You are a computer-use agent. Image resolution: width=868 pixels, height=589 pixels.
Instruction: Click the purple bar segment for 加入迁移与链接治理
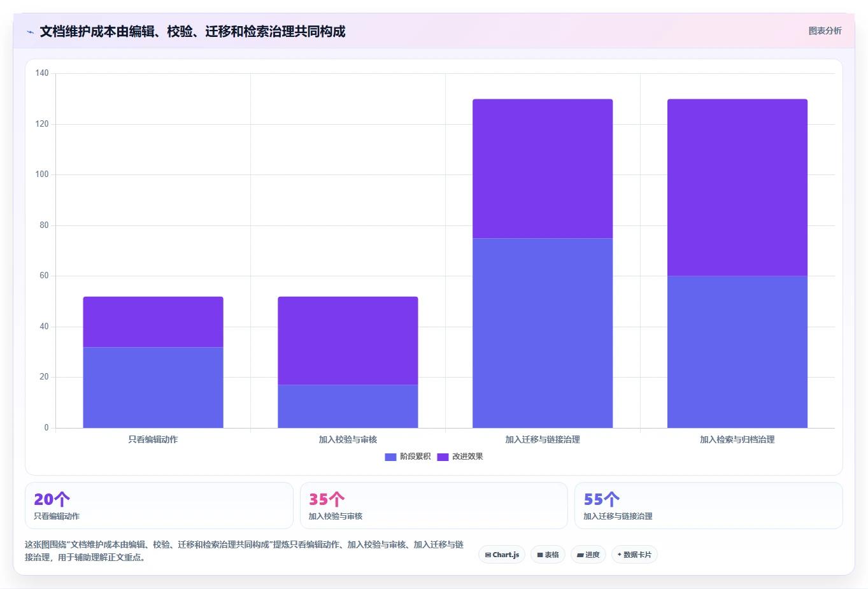(543, 169)
